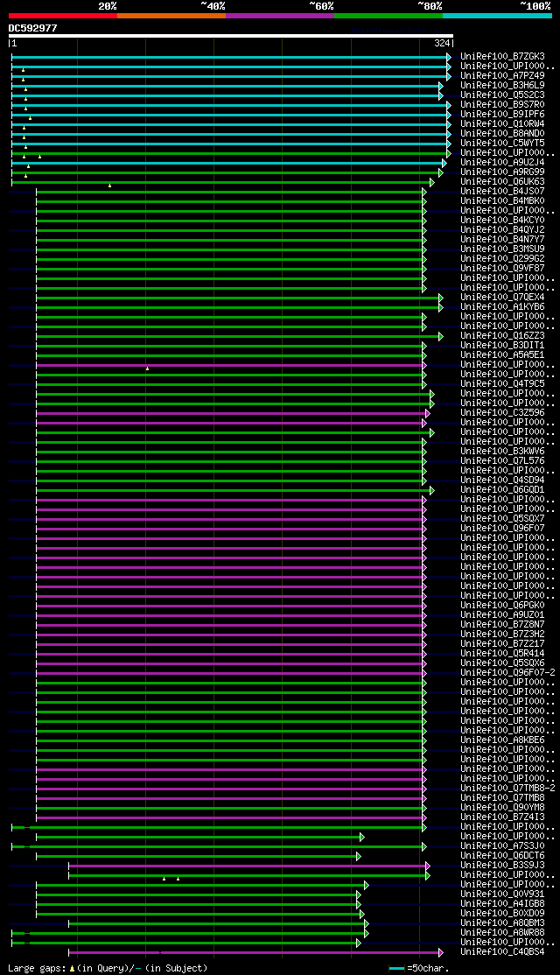Image resolution: width=560 pixels, height=975 pixels.
Task: Open hit UniRef100_B9IPF6
Action: [503, 115]
